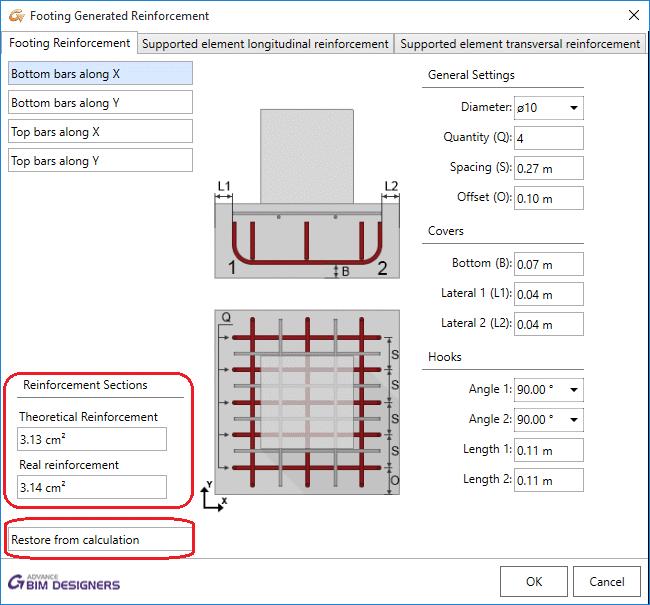Click the application icon in title bar
Screen dimensions: 650x605
pyautogui.click(x=17, y=16)
